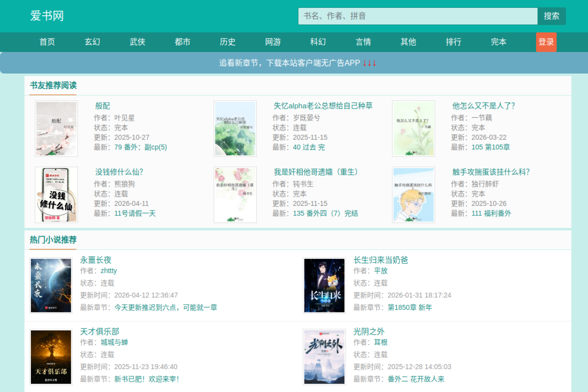This screenshot has width=588, height=392.
Task: Click the 没钱修什么仙 cover image
Action: pos(56,195)
